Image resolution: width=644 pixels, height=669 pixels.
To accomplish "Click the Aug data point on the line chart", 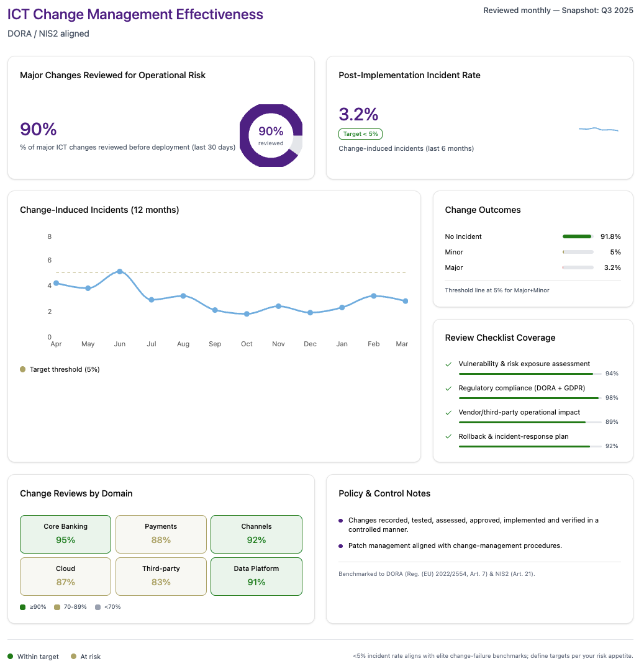I will (x=183, y=295).
